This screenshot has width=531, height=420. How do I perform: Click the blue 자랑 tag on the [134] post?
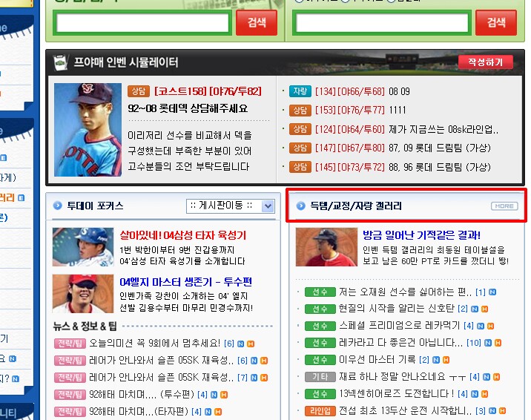pos(300,91)
